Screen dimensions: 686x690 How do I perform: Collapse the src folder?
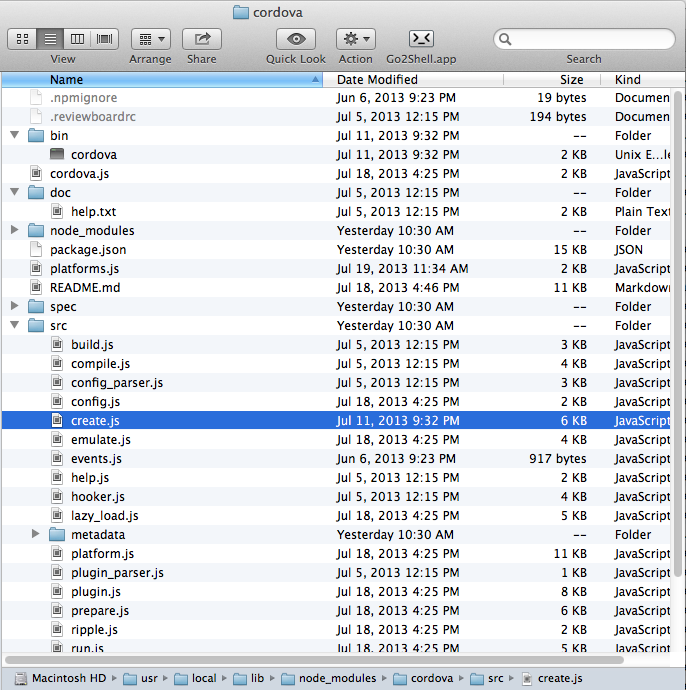pos(14,326)
